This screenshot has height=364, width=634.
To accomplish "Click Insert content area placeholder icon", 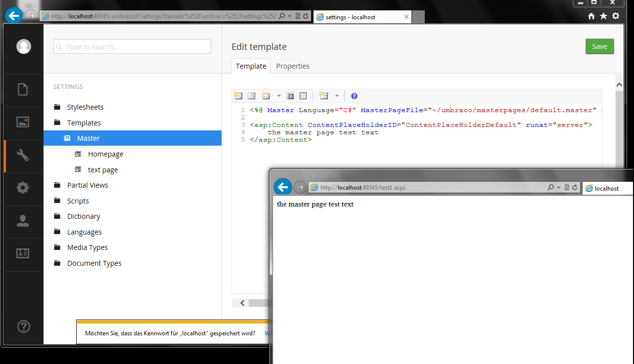I will pos(291,96).
